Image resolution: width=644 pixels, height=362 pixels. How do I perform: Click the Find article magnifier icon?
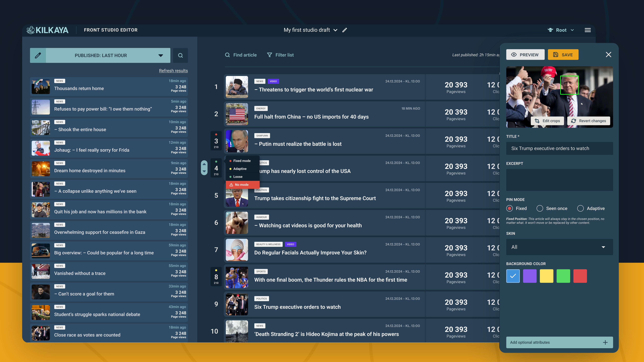point(227,55)
